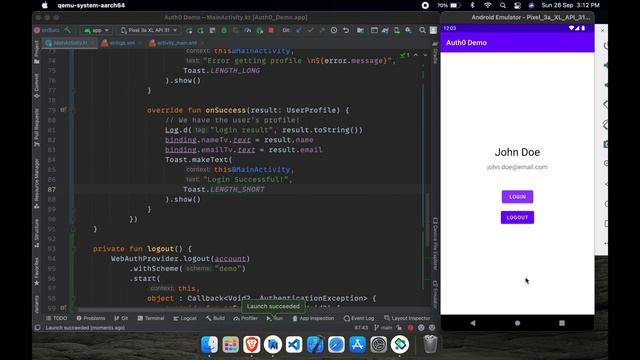
Task: Open the Profiler tool window
Action: (245, 318)
